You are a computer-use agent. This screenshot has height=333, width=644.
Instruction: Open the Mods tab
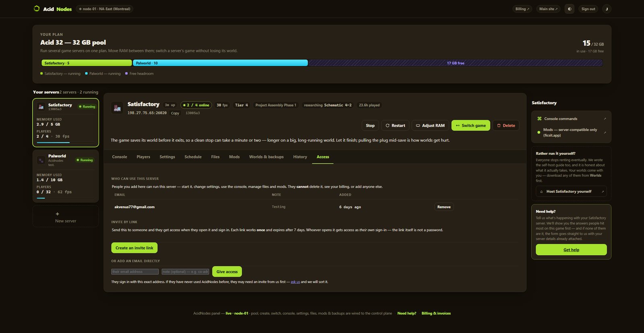pyautogui.click(x=234, y=157)
